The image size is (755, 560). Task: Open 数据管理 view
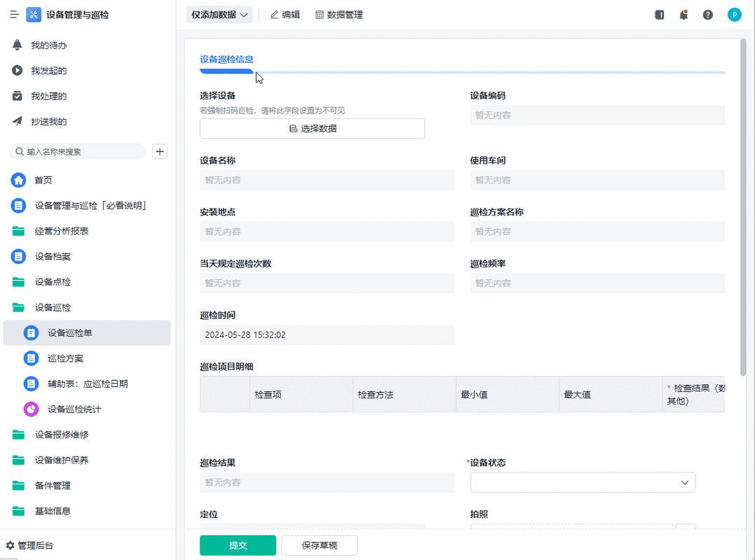click(339, 15)
